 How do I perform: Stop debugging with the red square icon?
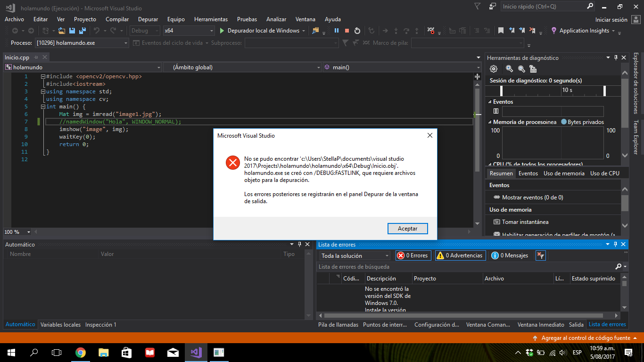347,31
